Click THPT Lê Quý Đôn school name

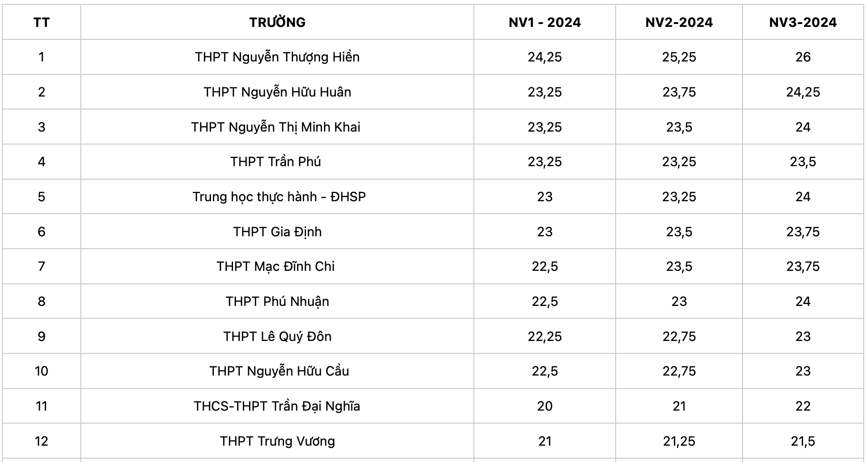tap(277, 337)
